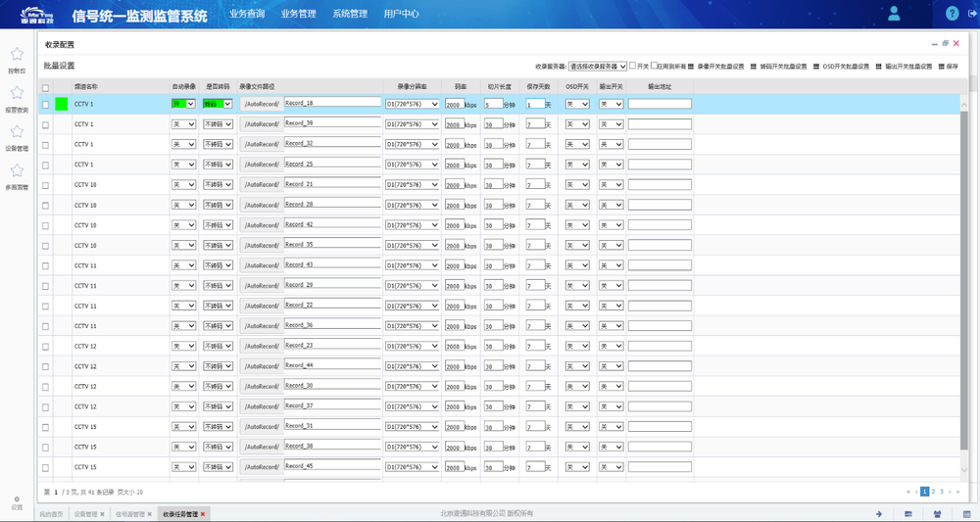980x522 pixels.
Task: Click the 输出地址 field in the Record_18 row
Action: (660, 104)
